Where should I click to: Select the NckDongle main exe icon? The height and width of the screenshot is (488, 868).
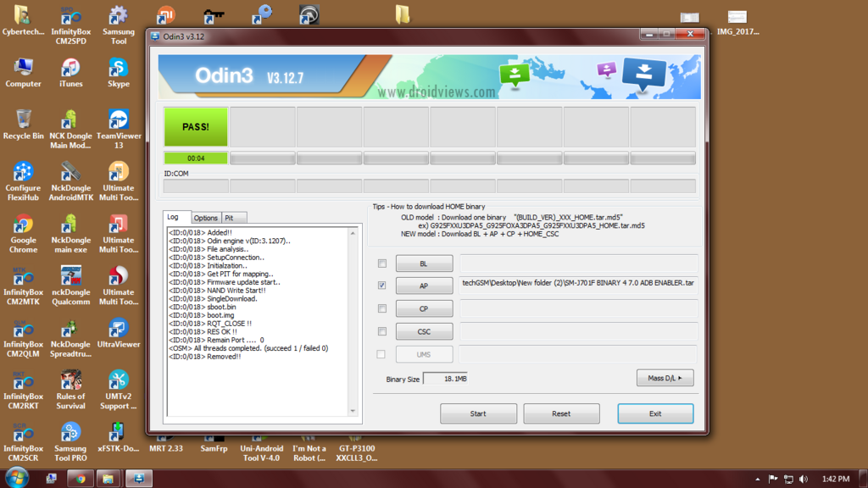[71, 234]
